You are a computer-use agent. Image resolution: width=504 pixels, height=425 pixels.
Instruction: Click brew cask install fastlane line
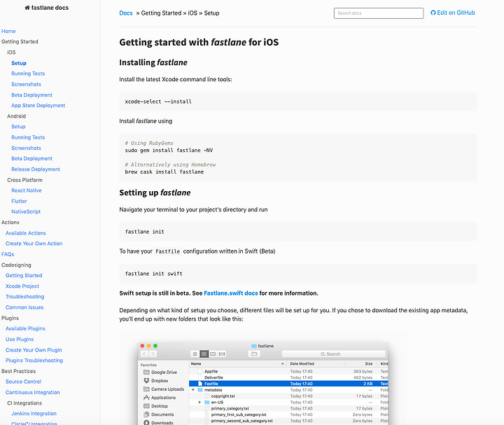[164, 172]
